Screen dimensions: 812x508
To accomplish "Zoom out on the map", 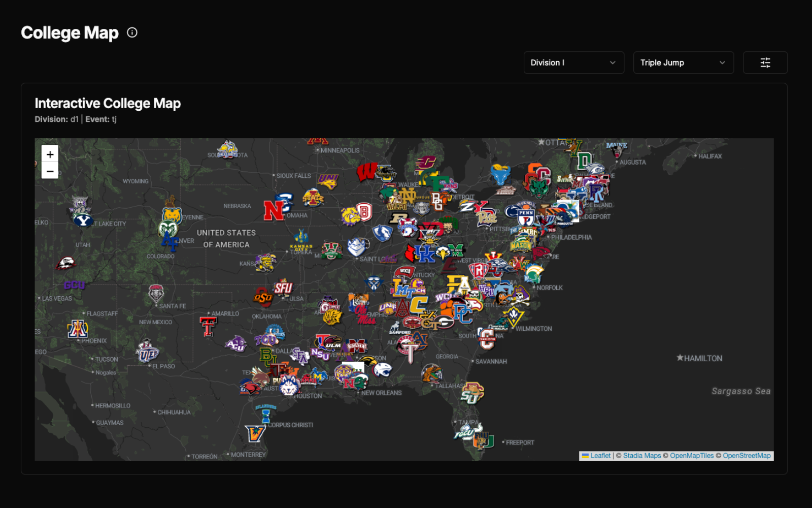I will coord(50,171).
